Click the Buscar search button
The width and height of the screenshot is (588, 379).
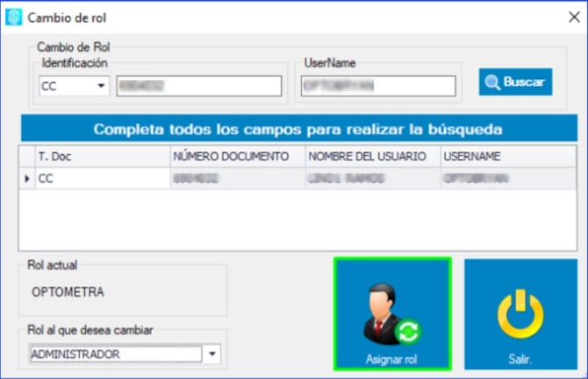pos(515,82)
